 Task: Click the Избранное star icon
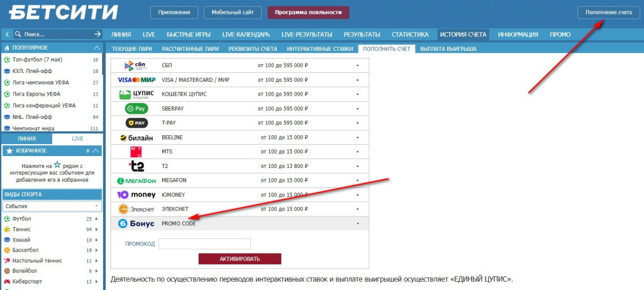[9, 151]
